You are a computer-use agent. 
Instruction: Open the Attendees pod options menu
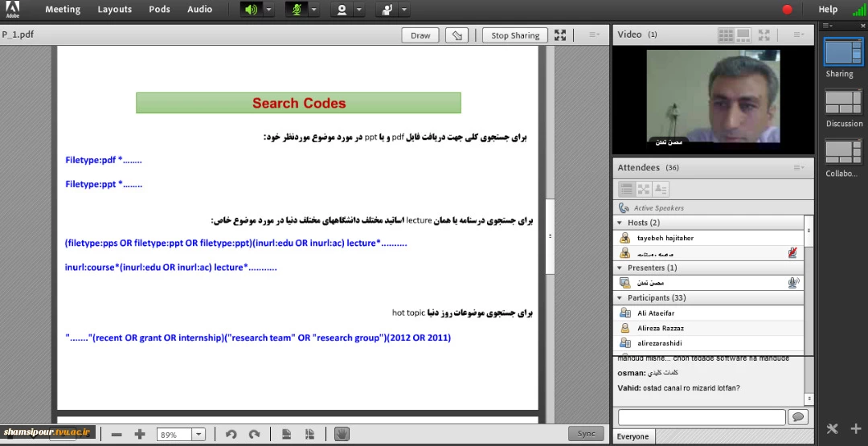point(798,168)
